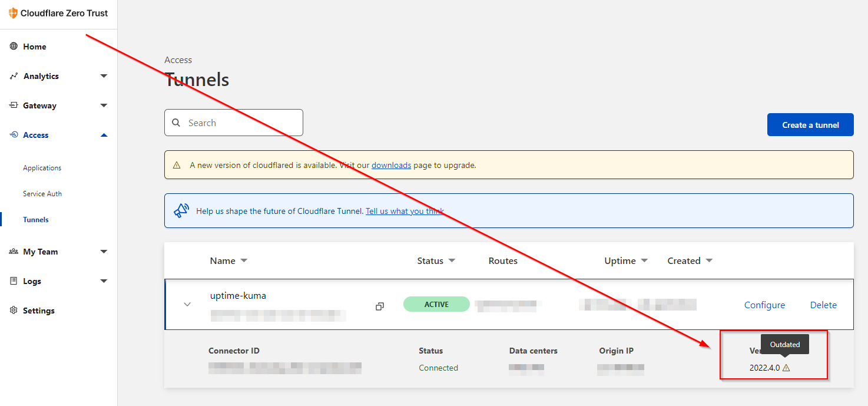Collapse the uptime-kuma row chevron
Image resolution: width=868 pixels, height=406 pixels.
[187, 305]
